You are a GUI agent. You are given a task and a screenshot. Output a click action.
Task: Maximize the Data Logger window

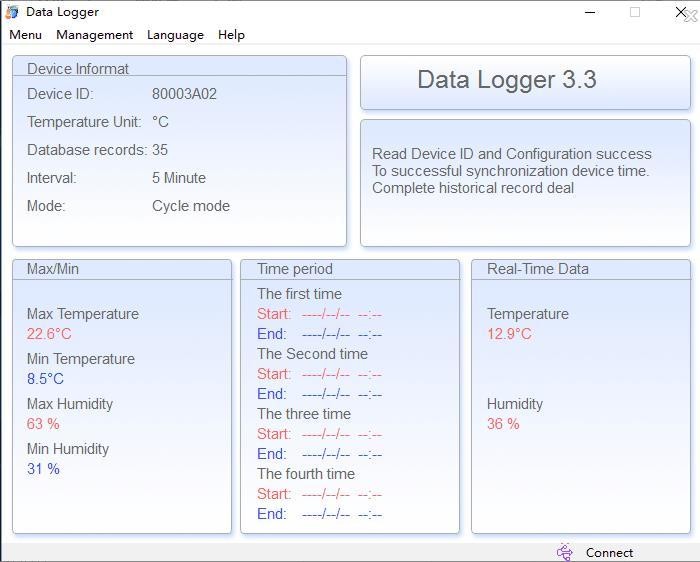click(634, 12)
